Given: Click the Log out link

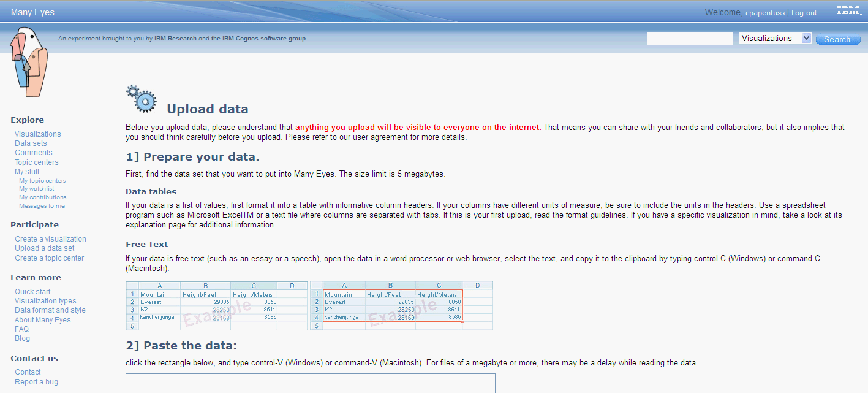Looking at the screenshot, I should (804, 13).
